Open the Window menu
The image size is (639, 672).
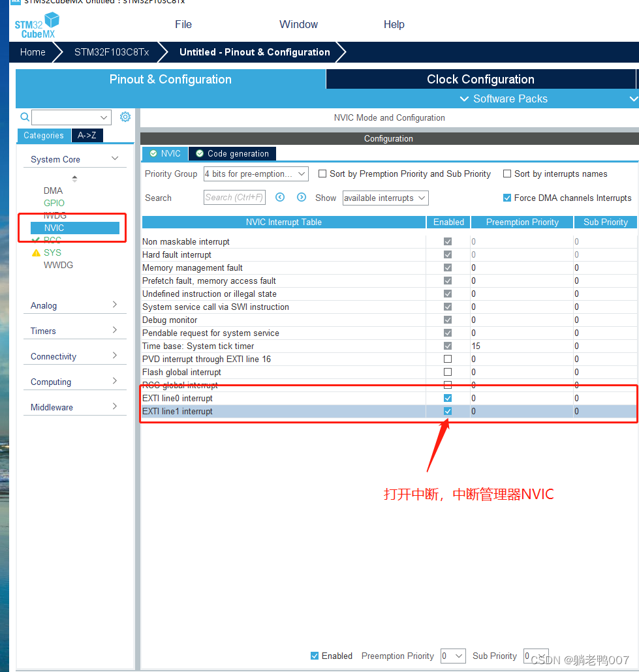(x=298, y=24)
